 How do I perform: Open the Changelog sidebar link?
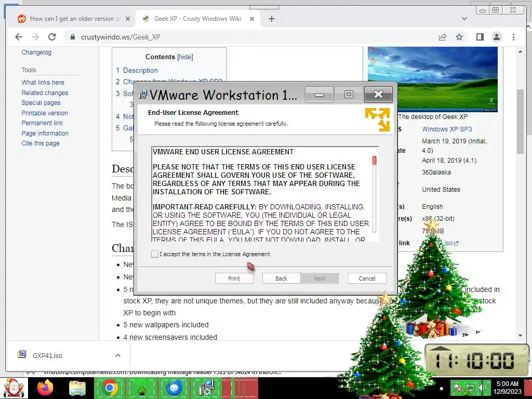pos(36,52)
